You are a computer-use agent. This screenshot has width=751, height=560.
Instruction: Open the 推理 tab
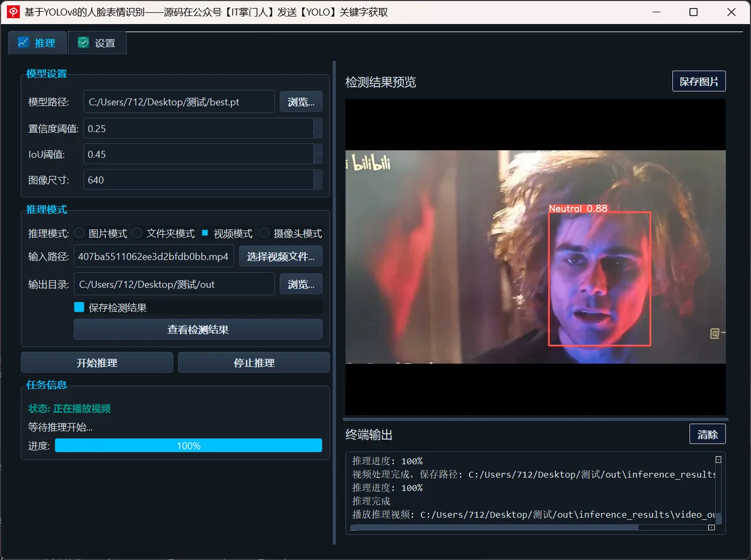(x=37, y=43)
